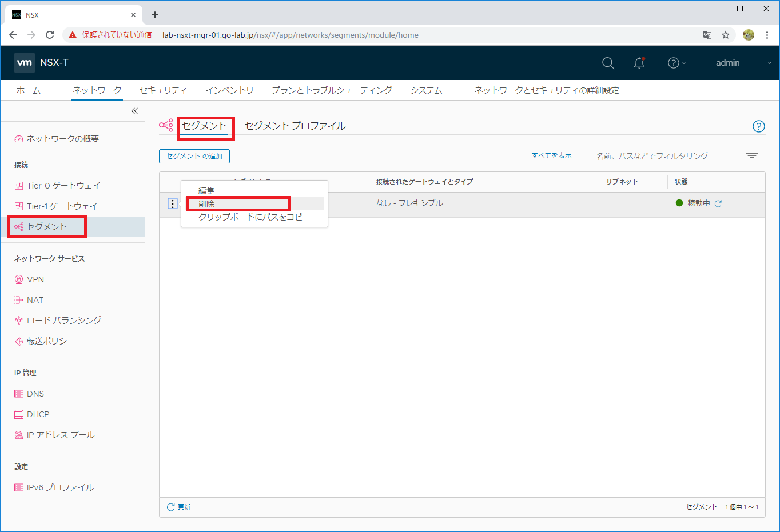Open VPN in sidebar
Image resolution: width=780 pixels, height=532 pixels.
pyautogui.click(x=35, y=279)
